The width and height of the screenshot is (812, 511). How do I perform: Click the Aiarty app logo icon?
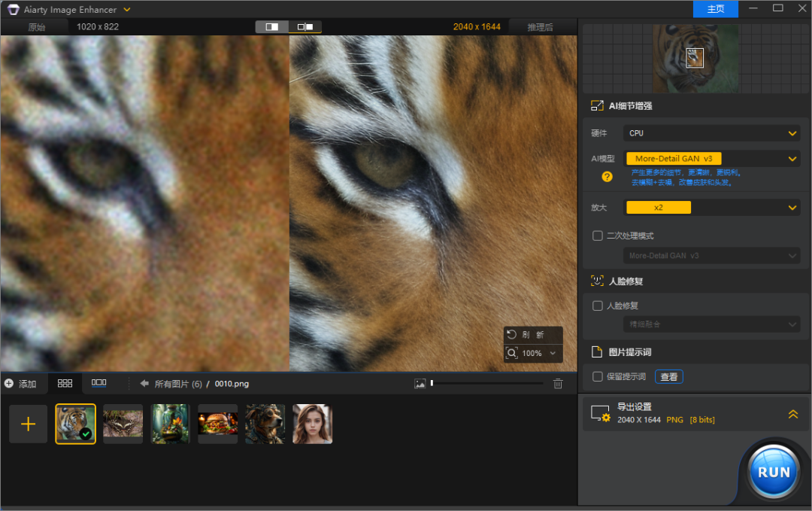[x=13, y=9]
